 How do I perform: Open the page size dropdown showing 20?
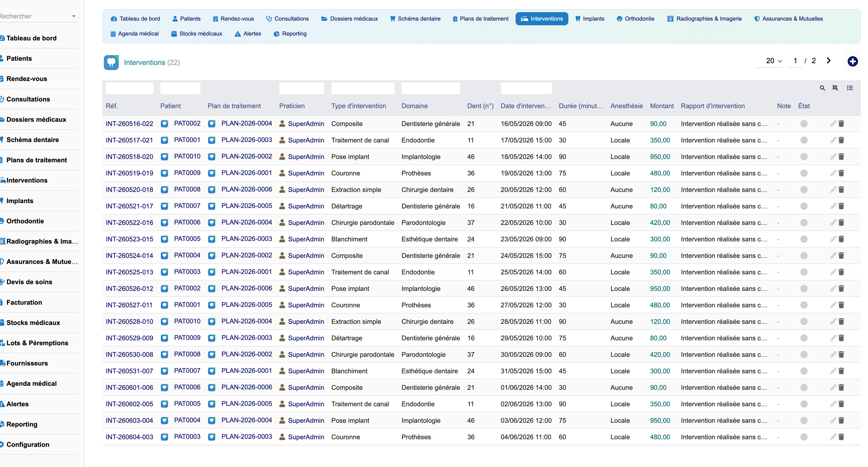(770, 61)
